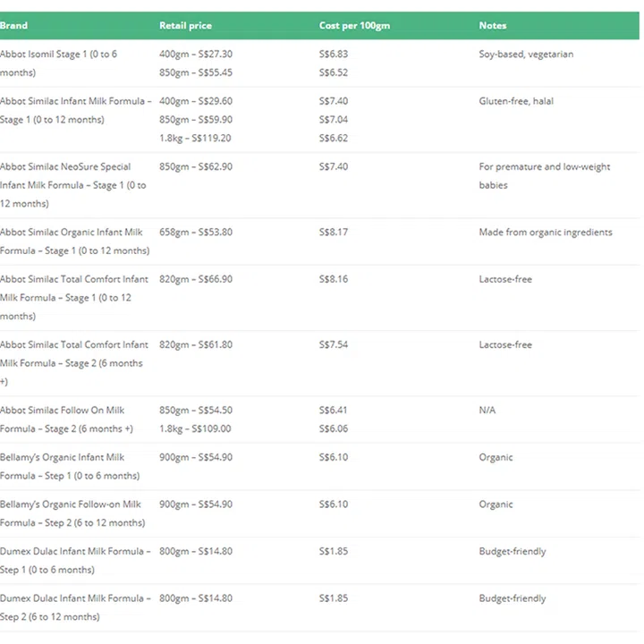Click the 658gm – S$53.80 retail price
Viewport: 644px width, 644px height.
pyautogui.click(x=196, y=233)
